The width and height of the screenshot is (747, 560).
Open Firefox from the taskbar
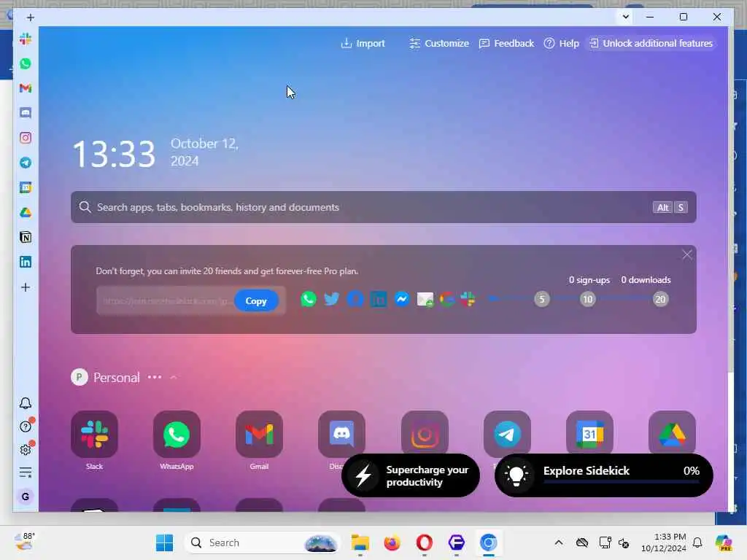[x=392, y=542]
